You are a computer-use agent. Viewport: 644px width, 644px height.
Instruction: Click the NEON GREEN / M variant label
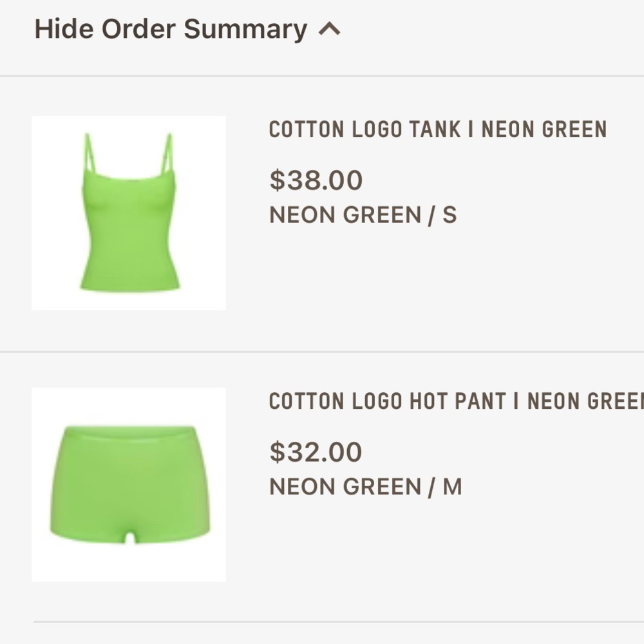367,486
